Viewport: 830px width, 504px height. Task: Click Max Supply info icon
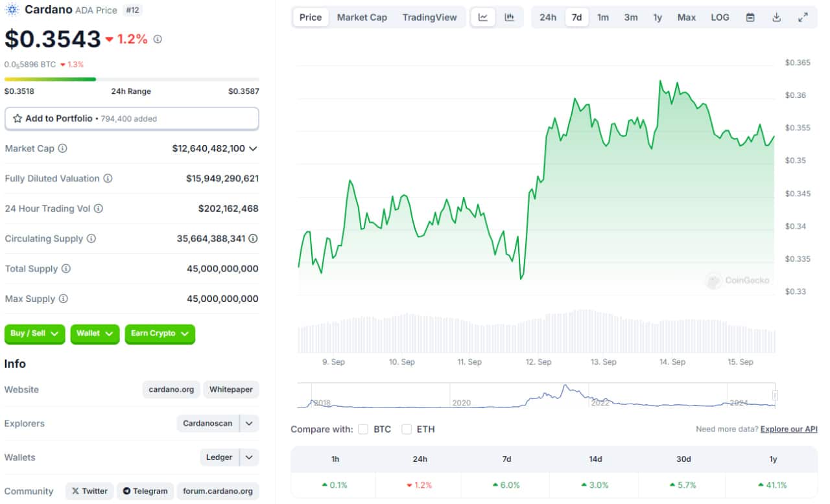click(64, 299)
